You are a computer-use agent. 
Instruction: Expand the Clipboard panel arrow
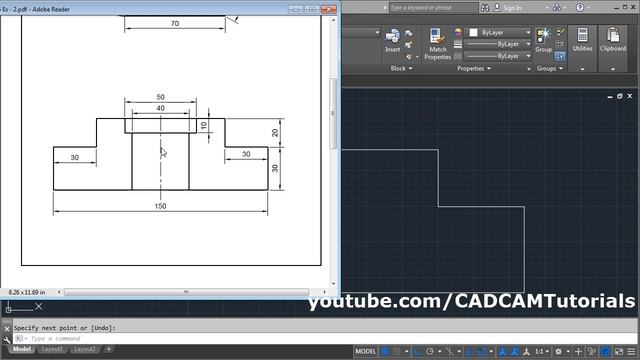click(613, 69)
